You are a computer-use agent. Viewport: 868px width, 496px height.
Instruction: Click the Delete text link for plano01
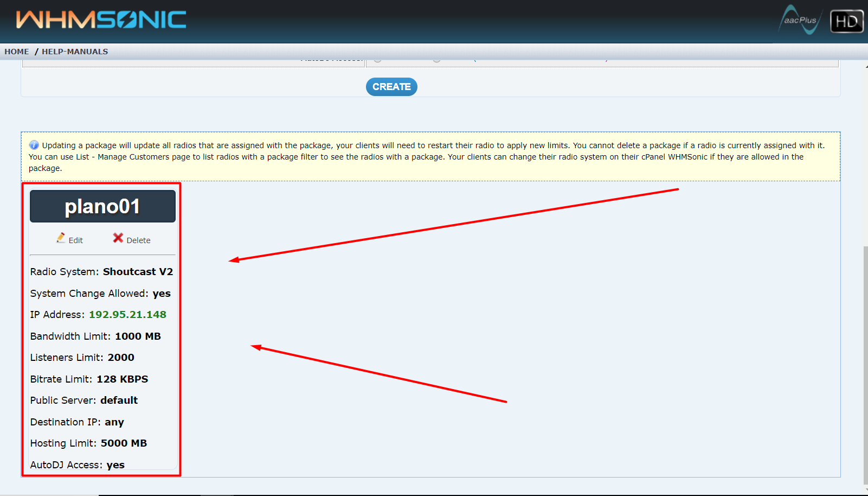tap(138, 240)
